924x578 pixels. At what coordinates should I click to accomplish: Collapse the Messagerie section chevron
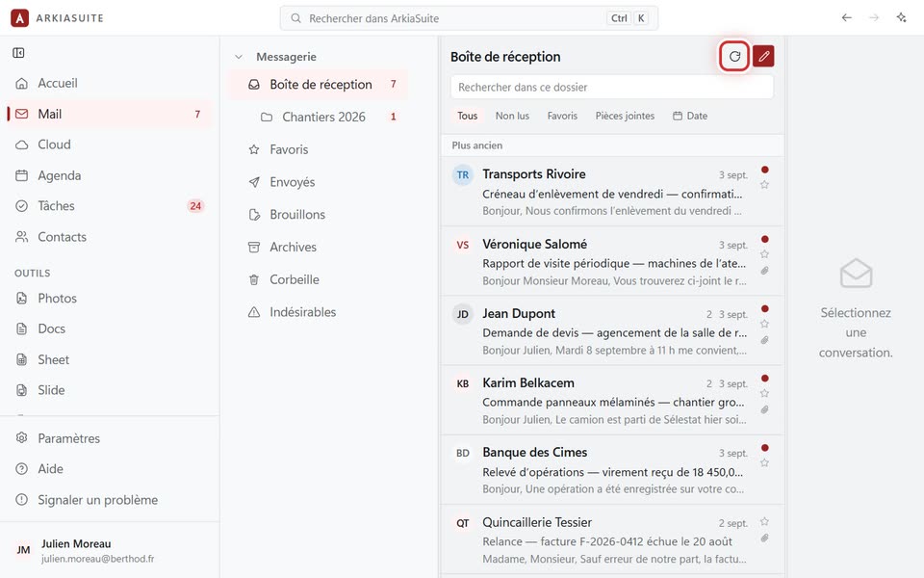point(239,57)
